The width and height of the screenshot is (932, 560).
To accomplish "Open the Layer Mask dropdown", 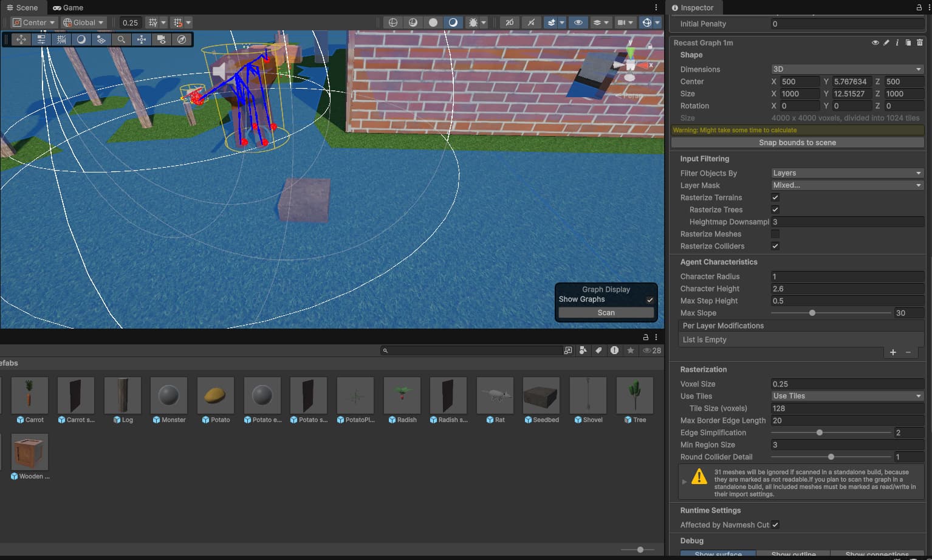I will 847,185.
